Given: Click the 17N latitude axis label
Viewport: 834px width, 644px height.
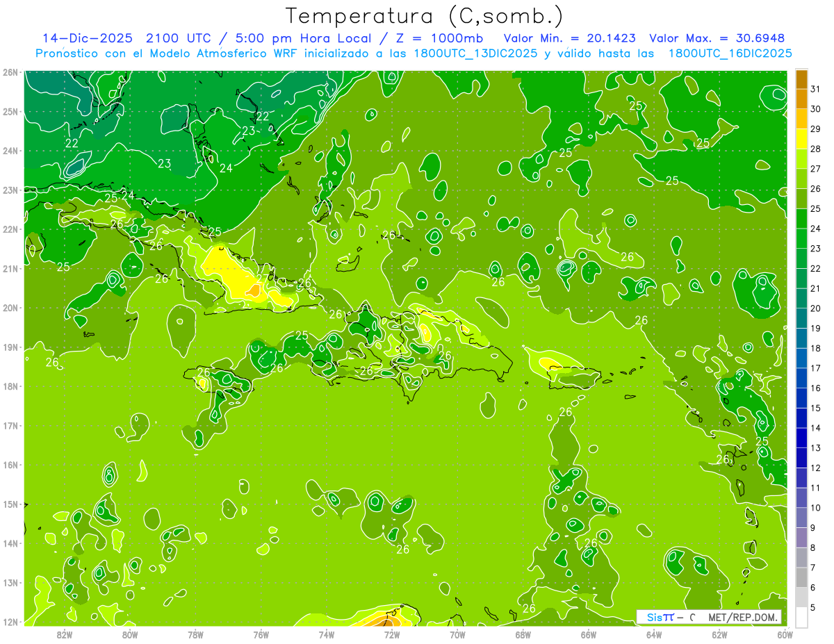Looking at the screenshot, I should click(10, 425).
